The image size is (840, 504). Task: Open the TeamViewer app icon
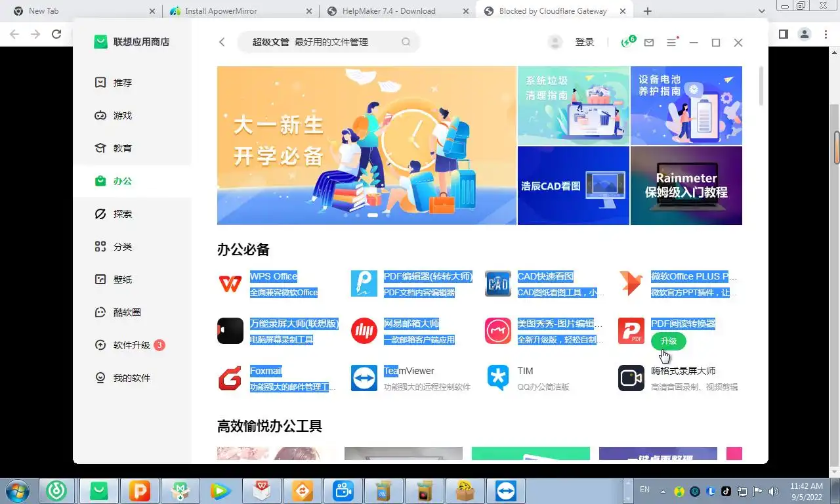(364, 378)
